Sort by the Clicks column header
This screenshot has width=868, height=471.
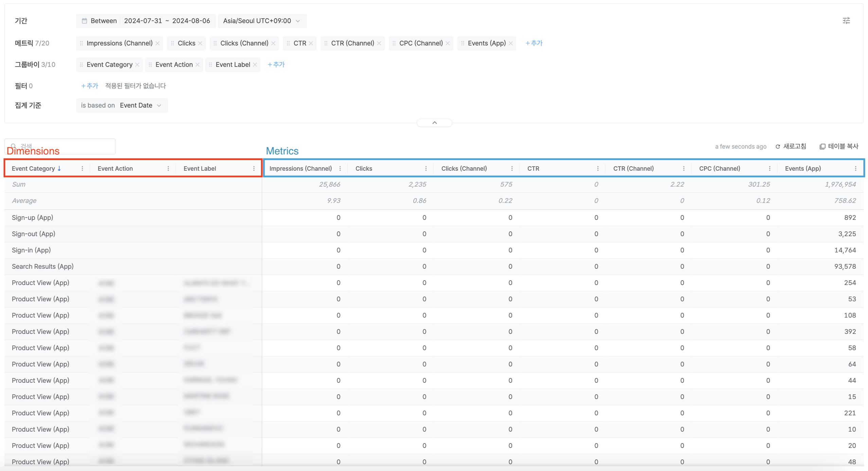(x=364, y=169)
